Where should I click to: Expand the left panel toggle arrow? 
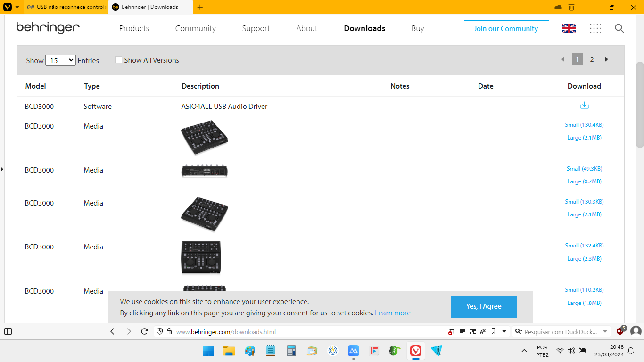pos(2,169)
